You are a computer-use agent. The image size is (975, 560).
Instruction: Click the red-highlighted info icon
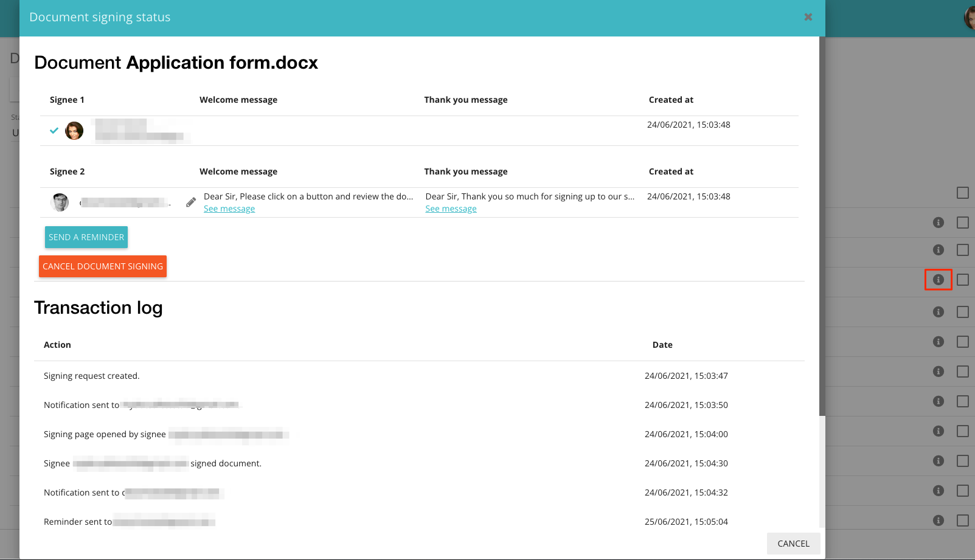(x=938, y=280)
